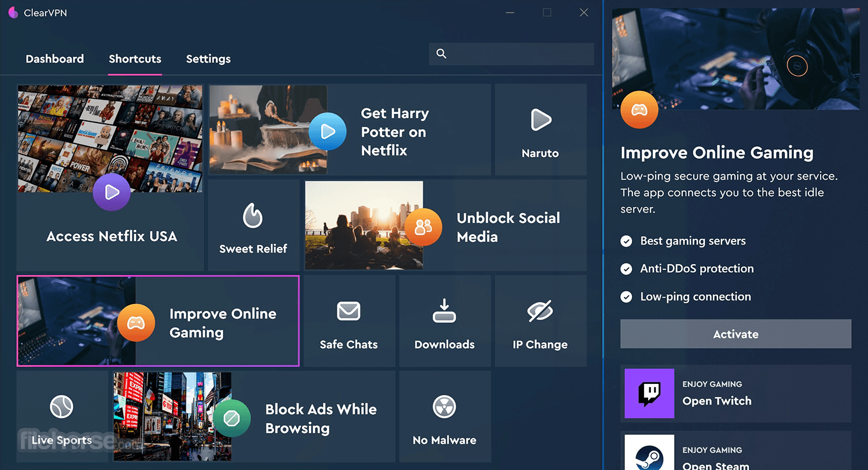This screenshot has height=470, width=868.
Task: Open the Access Netflix USA thumbnail collage
Action: pyautogui.click(x=110, y=139)
